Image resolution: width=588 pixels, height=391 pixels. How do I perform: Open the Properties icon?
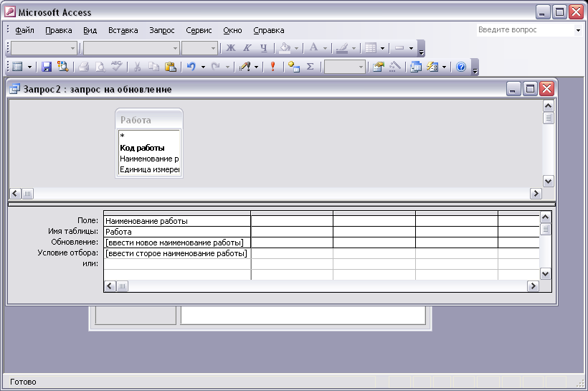(x=379, y=67)
